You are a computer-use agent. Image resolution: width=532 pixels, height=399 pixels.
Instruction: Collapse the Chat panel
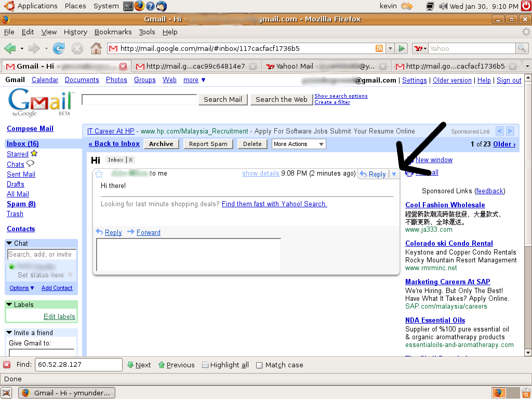click(x=9, y=243)
